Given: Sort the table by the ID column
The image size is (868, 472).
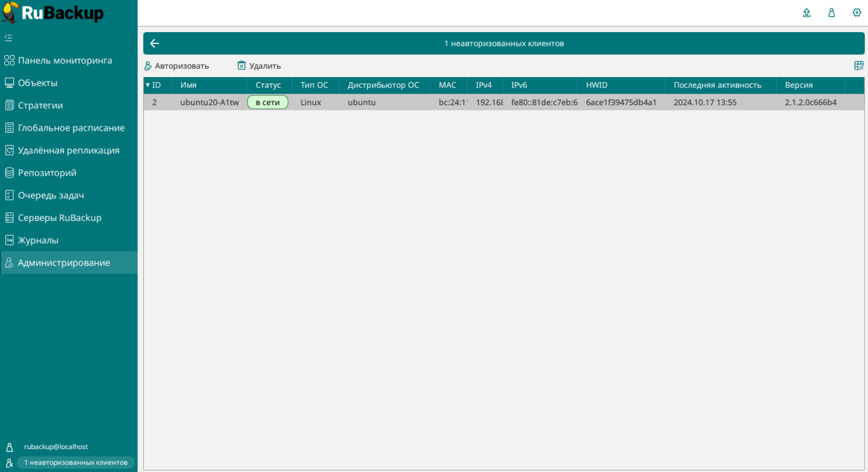Looking at the screenshot, I should click(156, 85).
